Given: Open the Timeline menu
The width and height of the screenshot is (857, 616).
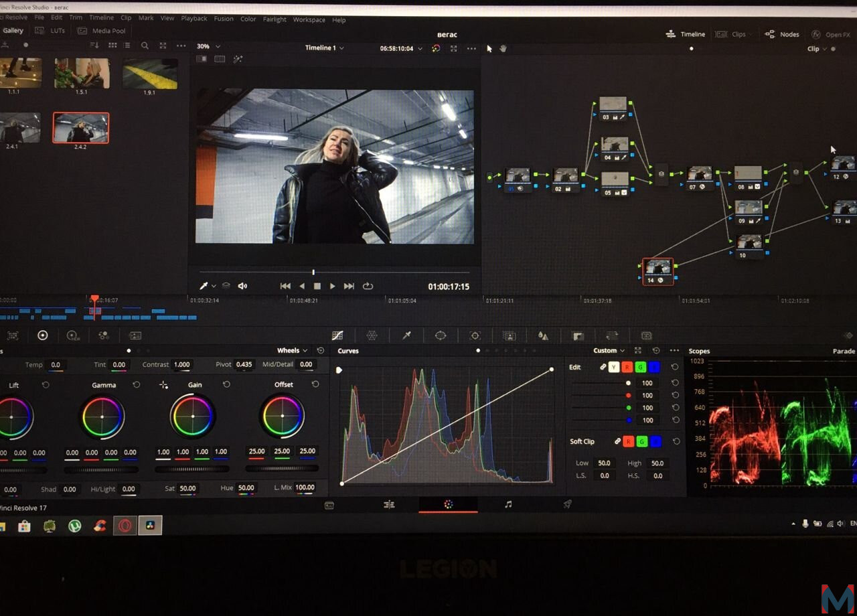Looking at the screenshot, I should click(x=101, y=18).
